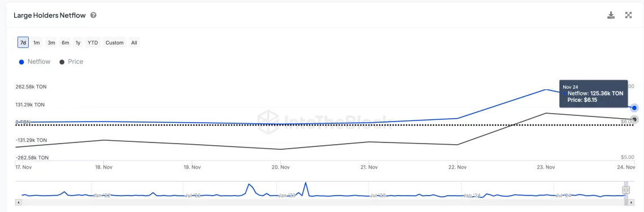Click the scrollbar left arrow

pos(18,202)
